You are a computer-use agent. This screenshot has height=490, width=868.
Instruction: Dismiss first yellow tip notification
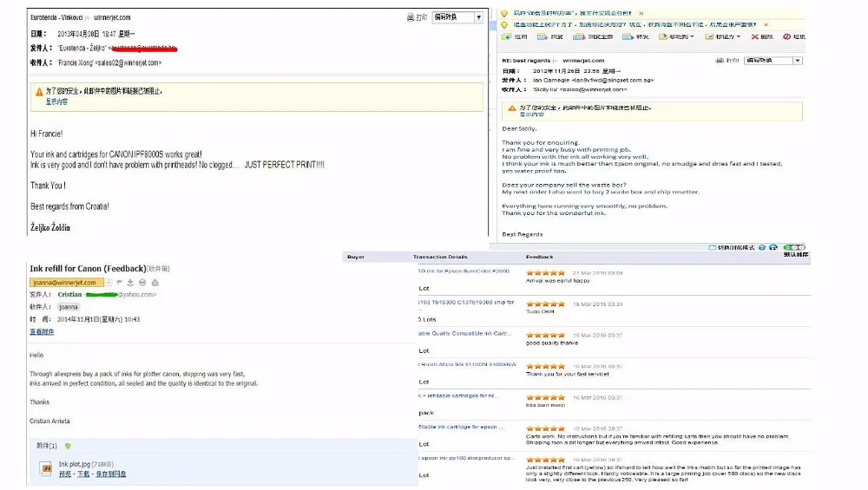tap(641, 13)
